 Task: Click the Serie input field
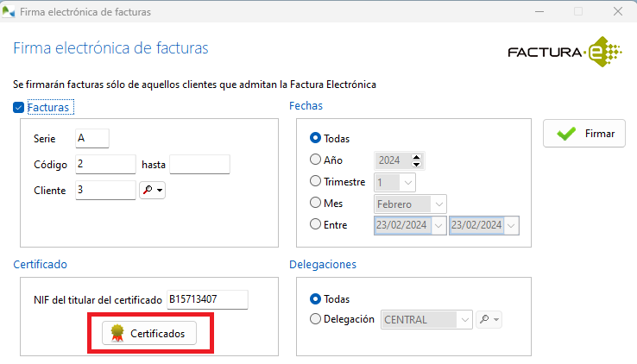[92, 138]
